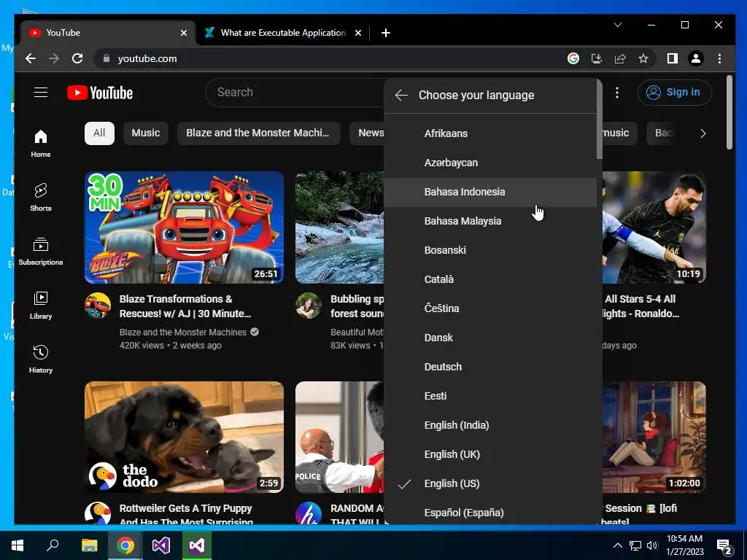The width and height of the screenshot is (747, 560).
Task: Choose Eesti language
Action: click(490, 396)
